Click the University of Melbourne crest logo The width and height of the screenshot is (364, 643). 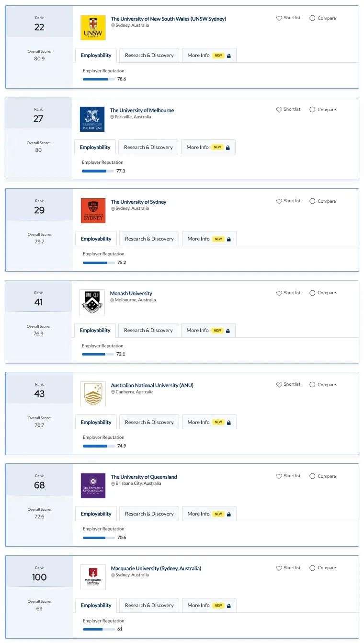[x=92, y=119]
